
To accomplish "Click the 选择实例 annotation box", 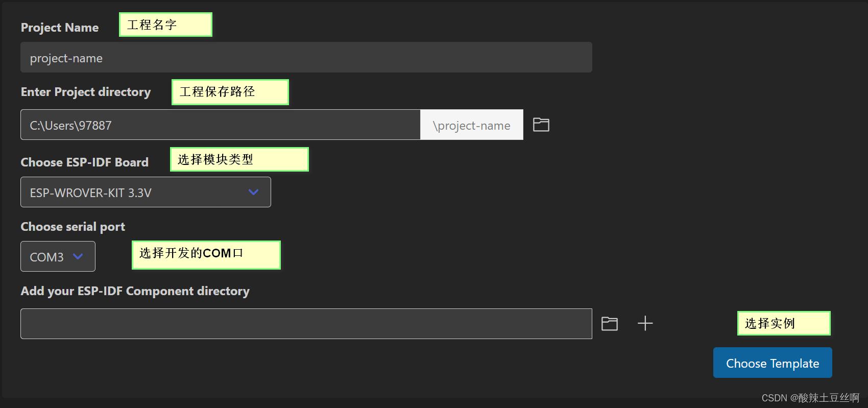I will pos(783,323).
